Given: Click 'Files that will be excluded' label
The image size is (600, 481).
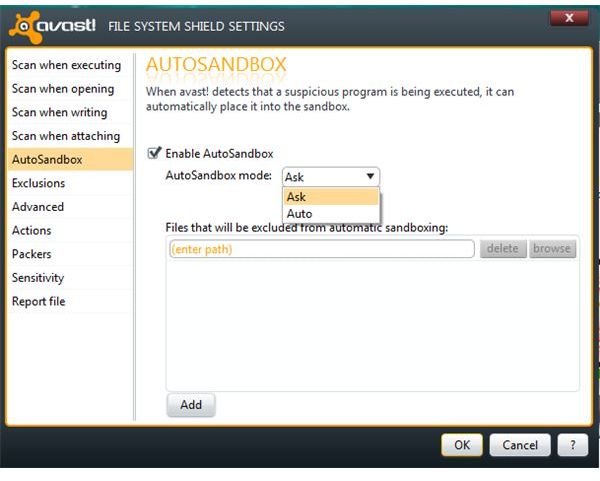Looking at the screenshot, I should (x=307, y=228).
